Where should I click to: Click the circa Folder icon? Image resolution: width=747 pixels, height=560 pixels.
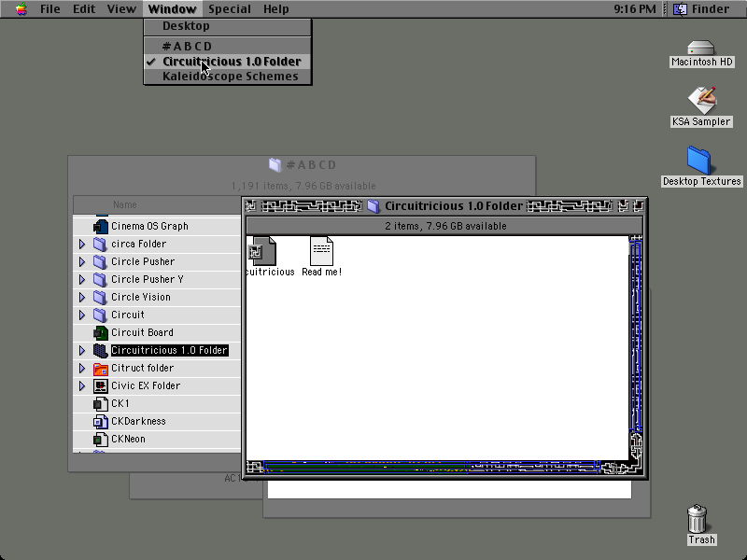(100, 244)
